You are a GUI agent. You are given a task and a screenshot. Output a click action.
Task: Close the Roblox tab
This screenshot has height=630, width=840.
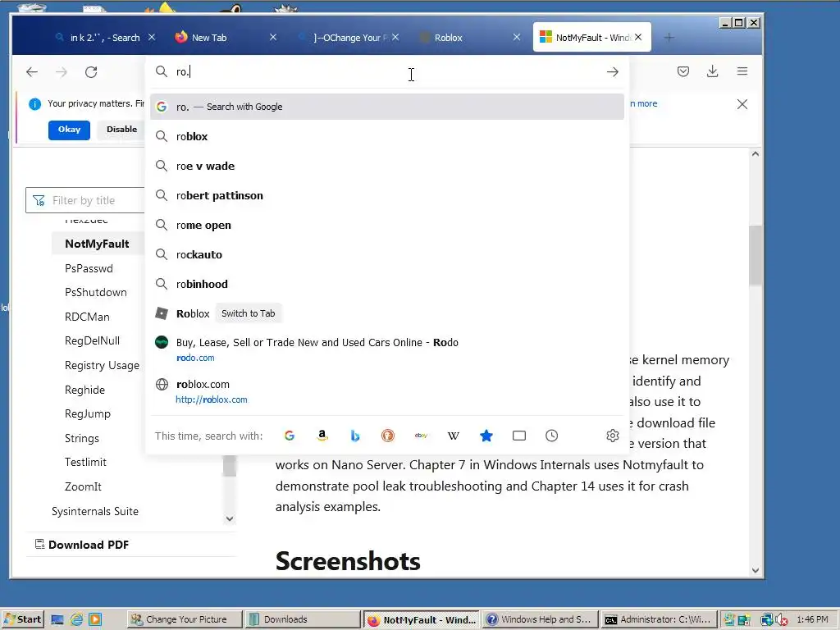coord(517,38)
